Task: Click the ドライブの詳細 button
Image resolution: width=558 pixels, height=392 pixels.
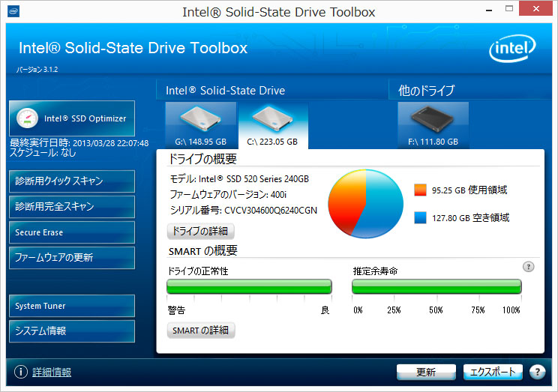Action: point(201,231)
